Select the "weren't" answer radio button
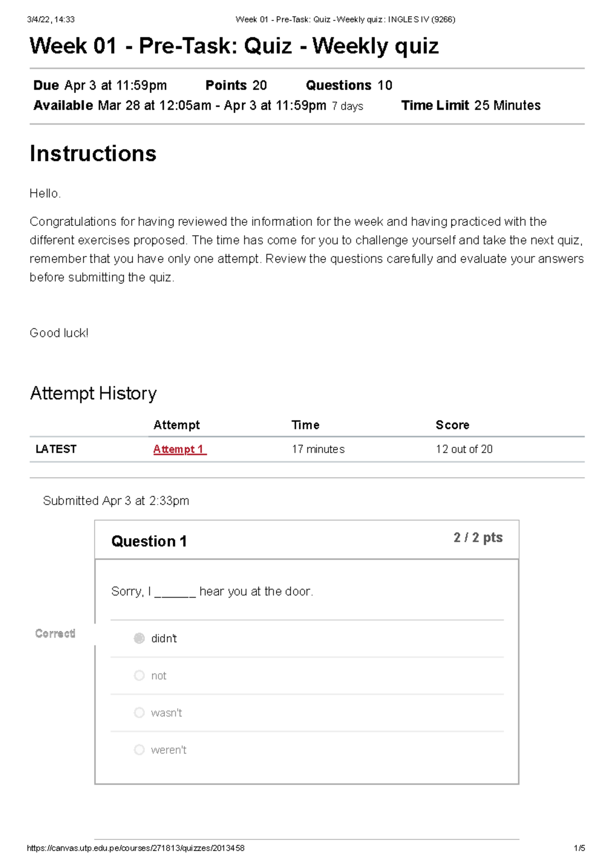The image size is (613, 868). point(139,750)
